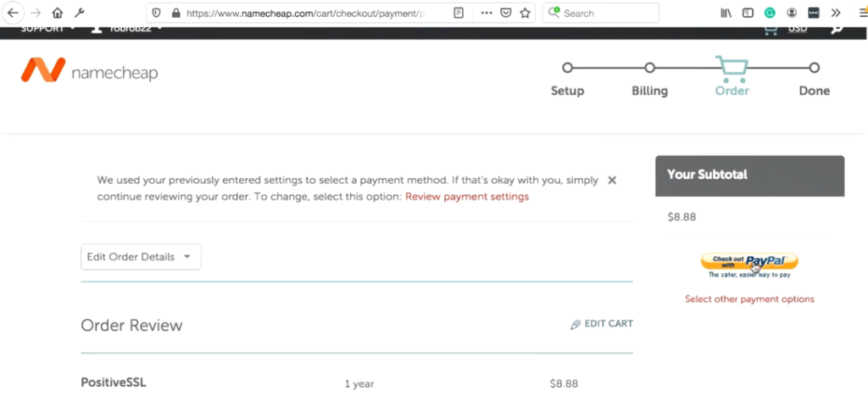Click the Order Review heading
The image size is (868, 402).
click(x=131, y=325)
